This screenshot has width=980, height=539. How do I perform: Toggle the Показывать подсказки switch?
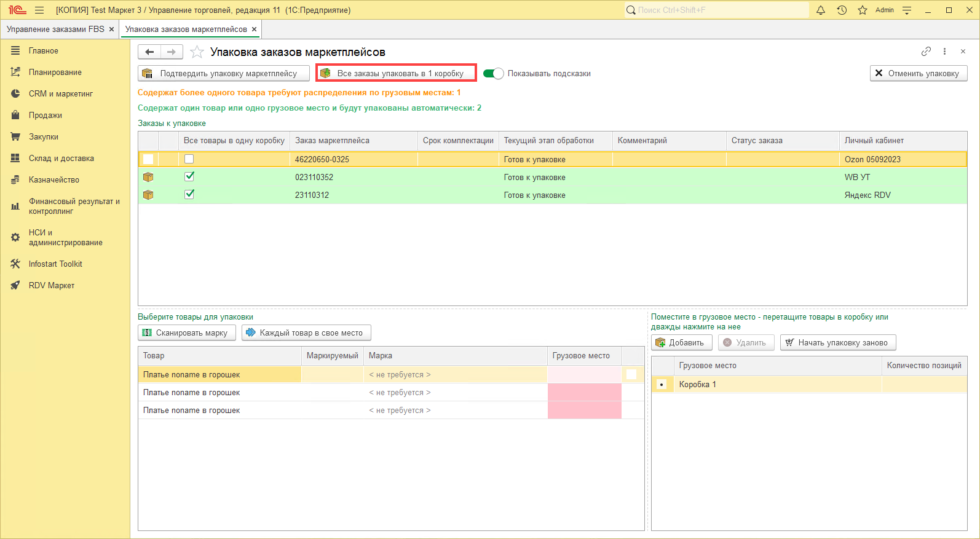493,74
